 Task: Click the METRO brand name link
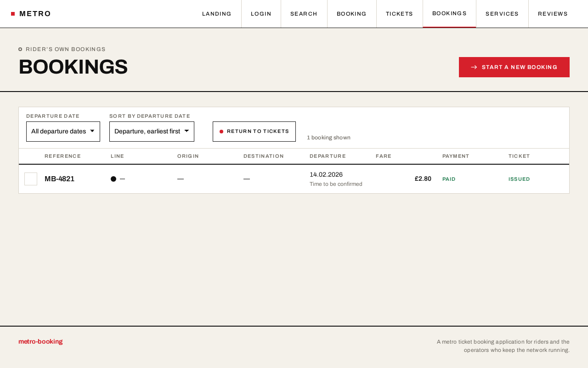[x=35, y=14]
